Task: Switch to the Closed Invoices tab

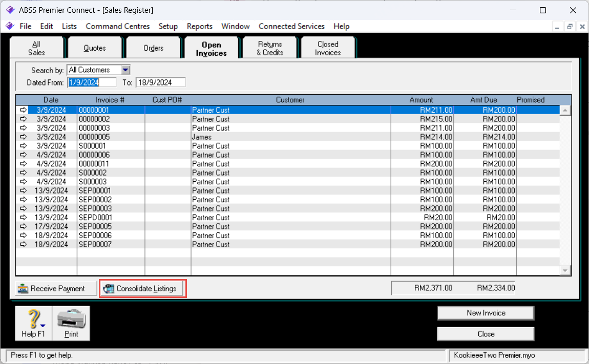Action: coord(328,48)
